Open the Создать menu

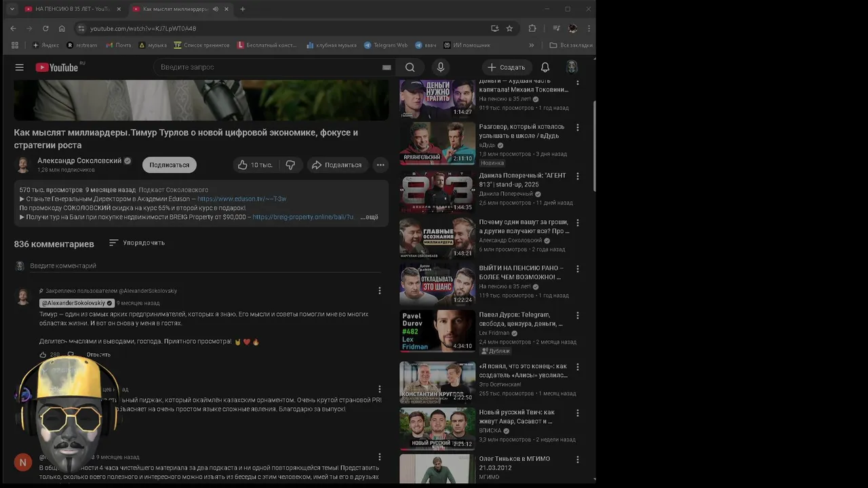[x=507, y=67]
